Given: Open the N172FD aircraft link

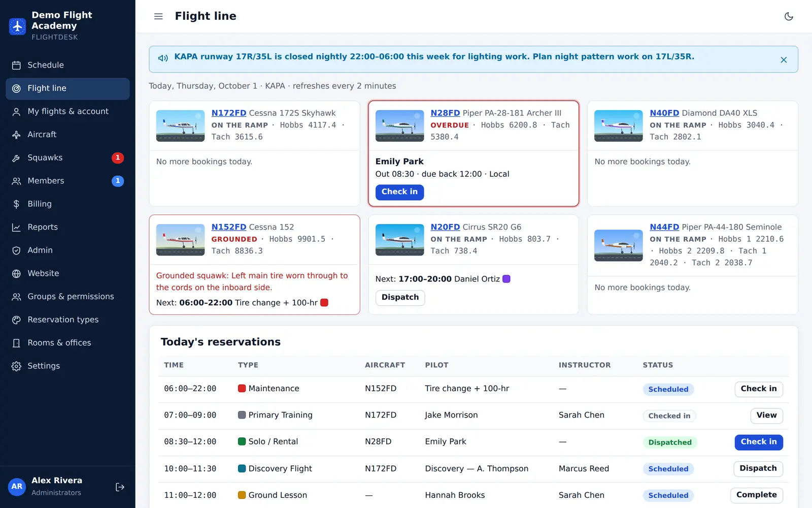Looking at the screenshot, I should pos(229,113).
